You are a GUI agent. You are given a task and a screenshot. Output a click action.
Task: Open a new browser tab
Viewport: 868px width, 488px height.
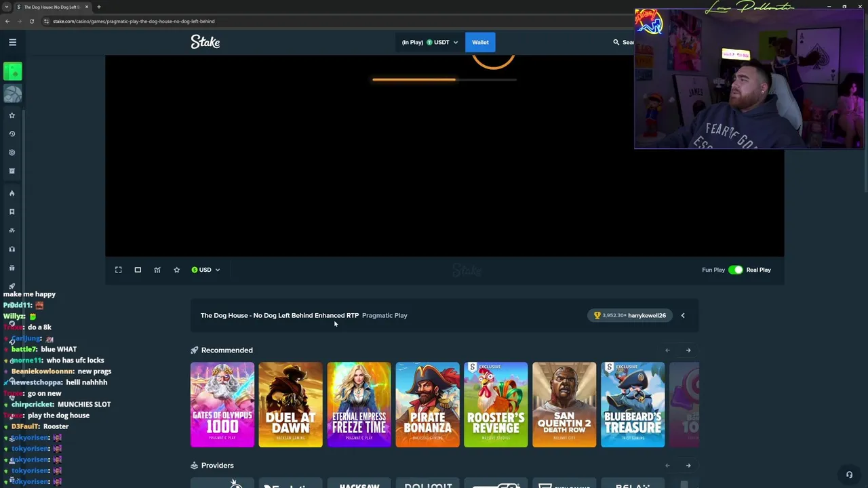click(x=99, y=7)
